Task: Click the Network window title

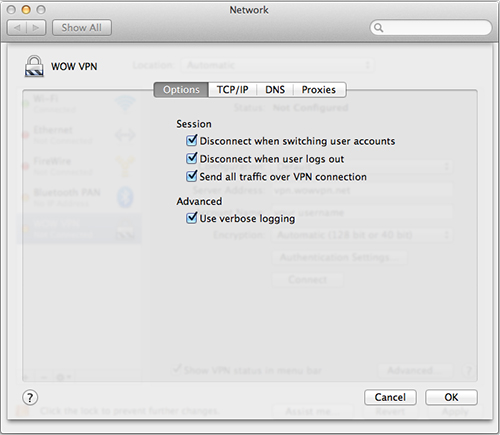Action: coord(249,10)
